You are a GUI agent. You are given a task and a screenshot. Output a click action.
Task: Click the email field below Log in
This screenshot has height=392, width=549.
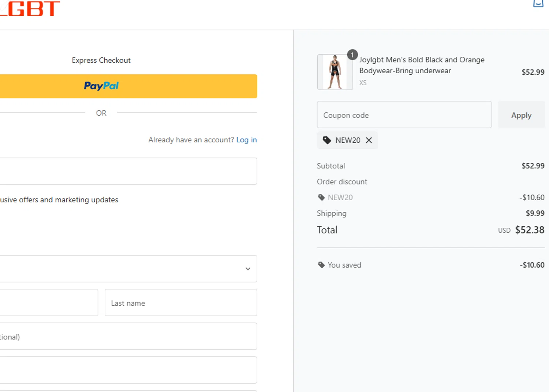click(128, 171)
